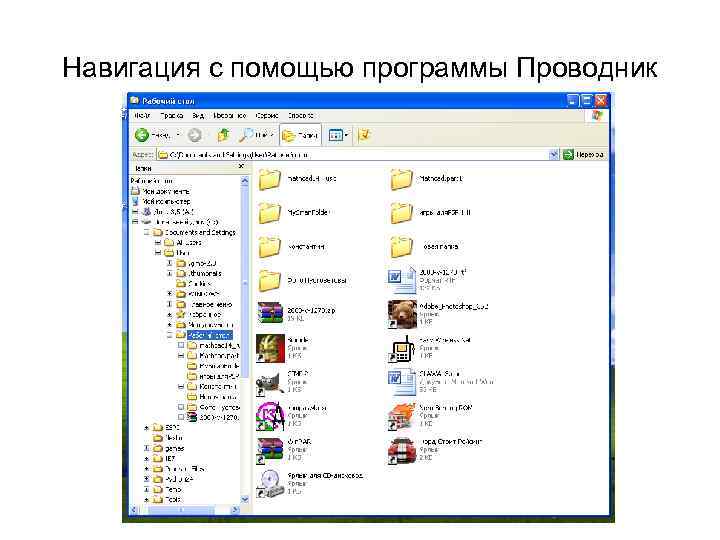The height and width of the screenshot is (540, 720).
Task: Launch the WinRAR shortcut icon
Action: coord(270,450)
